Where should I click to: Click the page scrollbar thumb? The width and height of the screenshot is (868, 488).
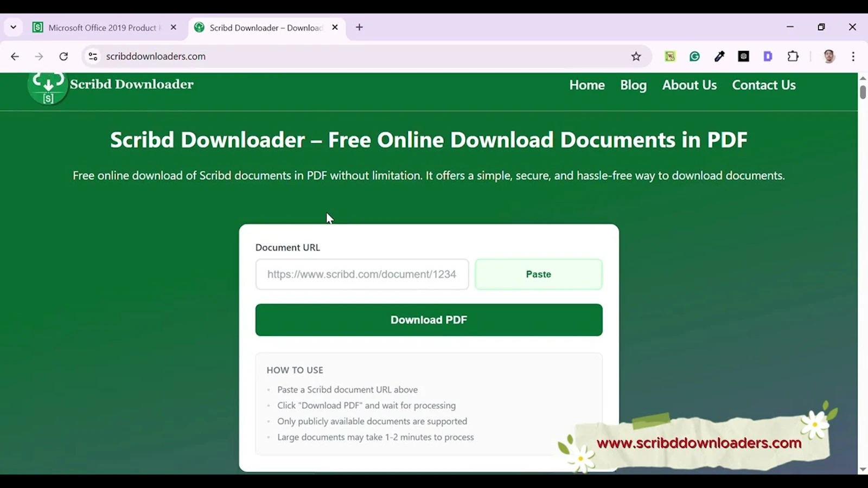(863, 92)
